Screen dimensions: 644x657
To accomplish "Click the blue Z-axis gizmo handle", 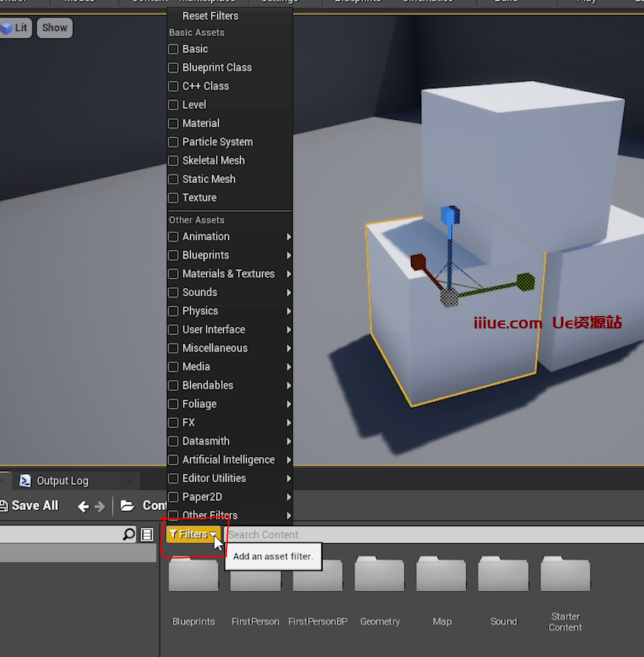I will click(449, 215).
